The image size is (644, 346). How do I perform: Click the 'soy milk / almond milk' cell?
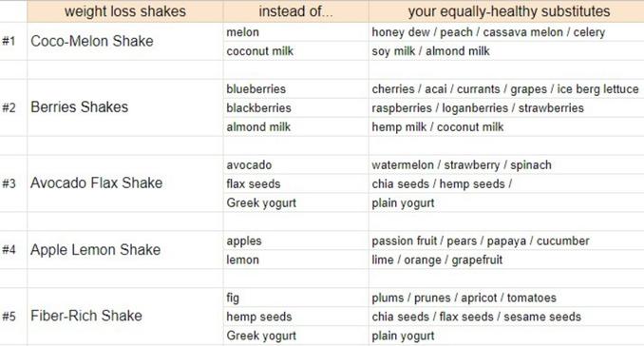[506, 51]
